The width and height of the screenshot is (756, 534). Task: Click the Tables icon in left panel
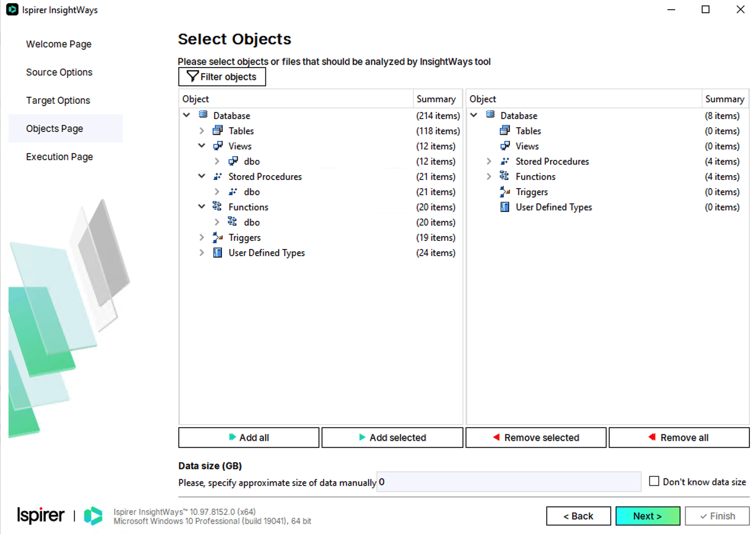[218, 131]
